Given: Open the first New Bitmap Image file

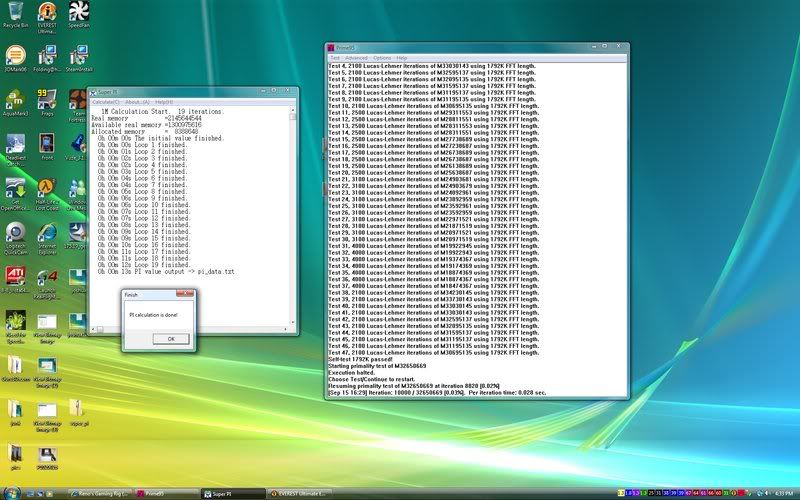Looking at the screenshot, I should [47, 327].
